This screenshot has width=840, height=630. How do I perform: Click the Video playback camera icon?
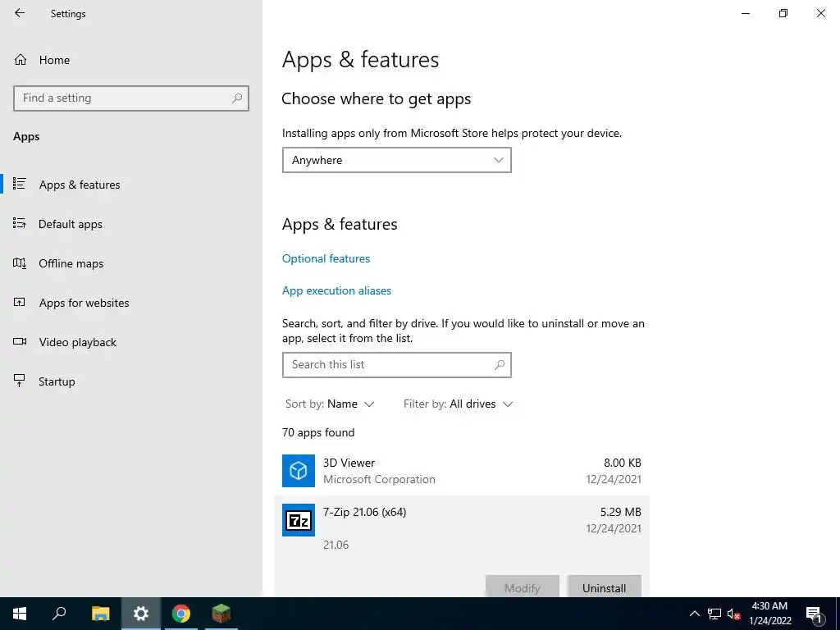click(20, 341)
